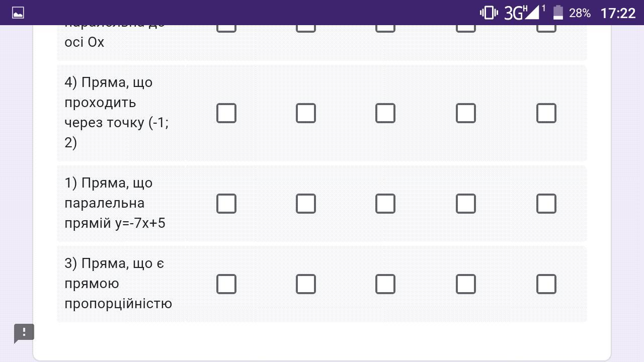
Task: Tap the 3G signal strength icon
Action: point(524,13)
